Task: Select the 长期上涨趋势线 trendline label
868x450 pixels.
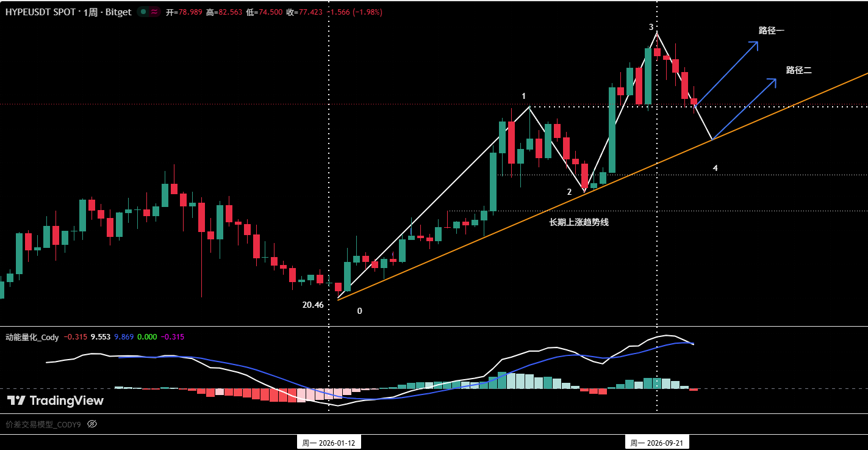Action: click(579, 222)
